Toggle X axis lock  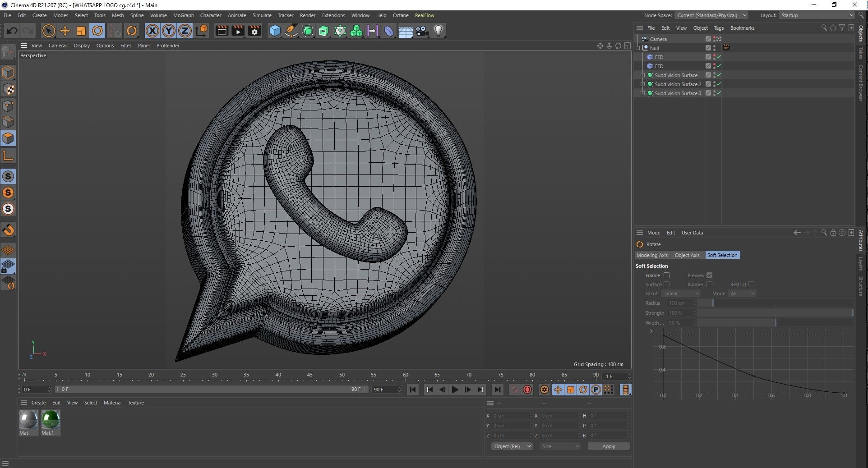(152, 31)
